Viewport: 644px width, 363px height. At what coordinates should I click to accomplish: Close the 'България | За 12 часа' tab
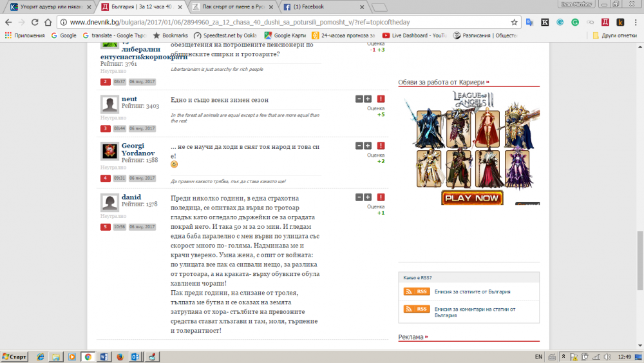(x=180, y=7)
